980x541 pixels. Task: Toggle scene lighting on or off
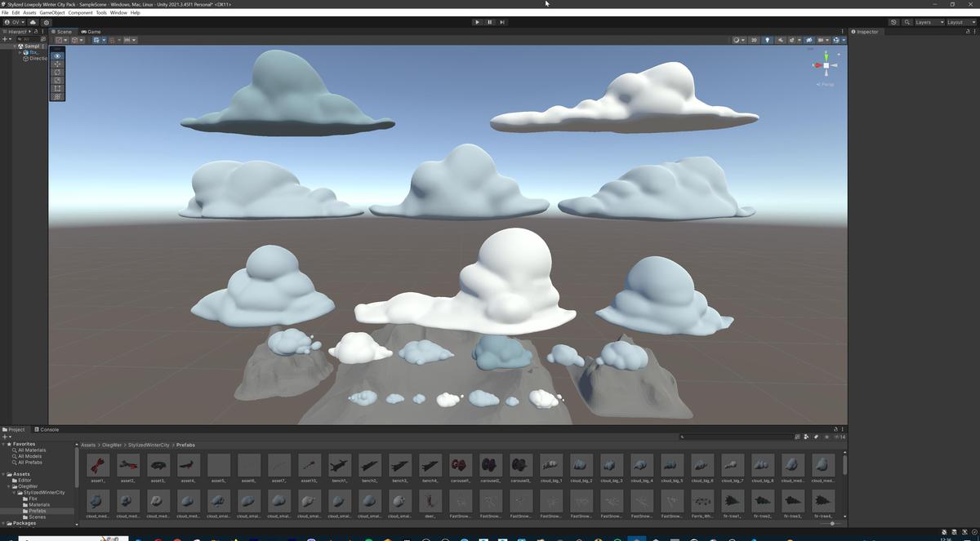[x=767, y=40]
